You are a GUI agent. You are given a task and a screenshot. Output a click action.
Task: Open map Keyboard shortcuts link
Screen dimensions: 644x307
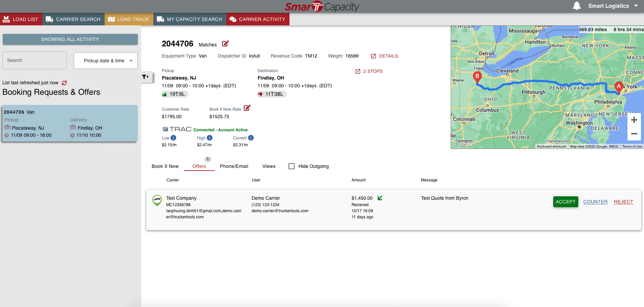click(x=551, y=147)
